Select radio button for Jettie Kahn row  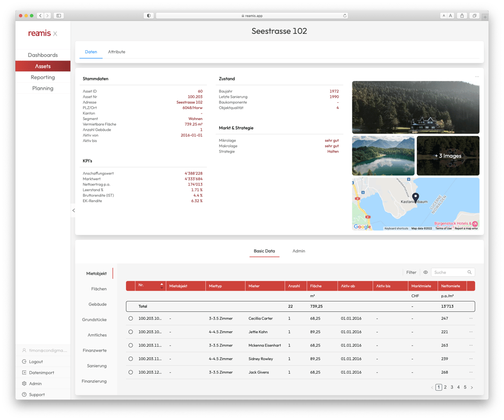click(x=130, y=331)
